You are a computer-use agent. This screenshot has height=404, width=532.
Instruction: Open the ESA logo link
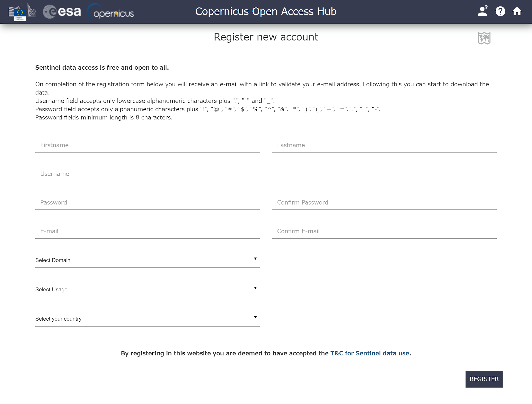click(x=62, y=11)
